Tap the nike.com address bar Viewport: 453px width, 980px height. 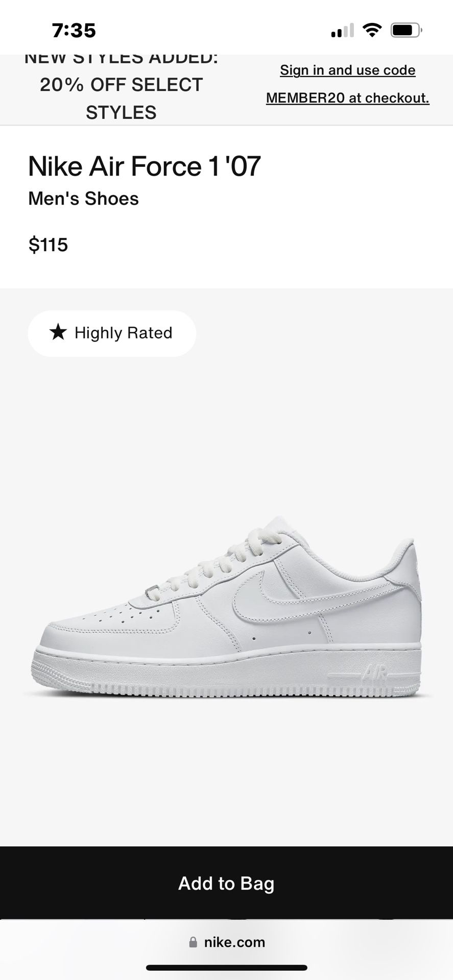click(x=226, y=942)
